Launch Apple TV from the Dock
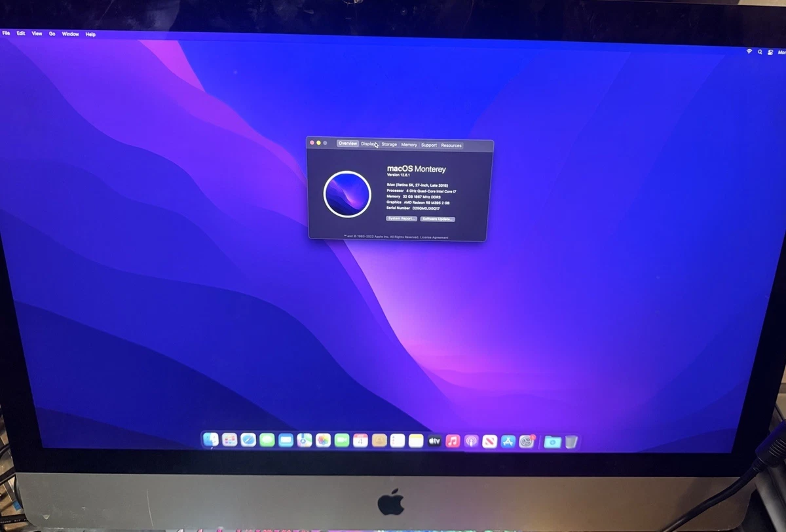 (x=434, y=441)
